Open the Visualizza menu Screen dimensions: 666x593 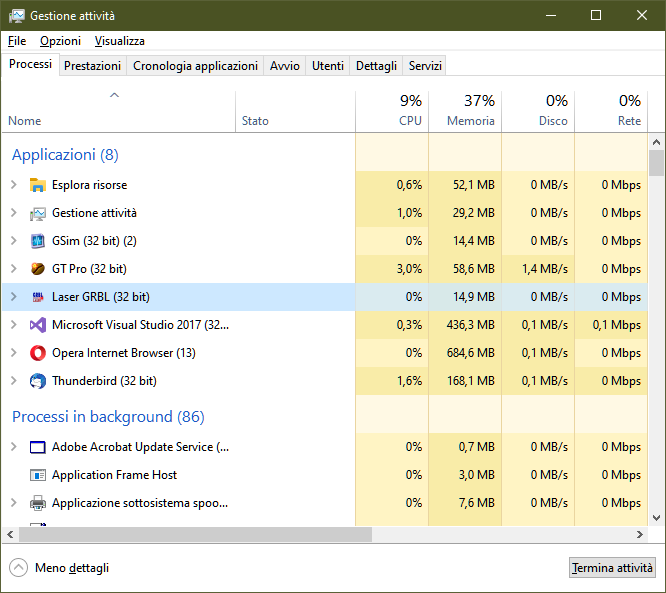(x=119, y=41)
